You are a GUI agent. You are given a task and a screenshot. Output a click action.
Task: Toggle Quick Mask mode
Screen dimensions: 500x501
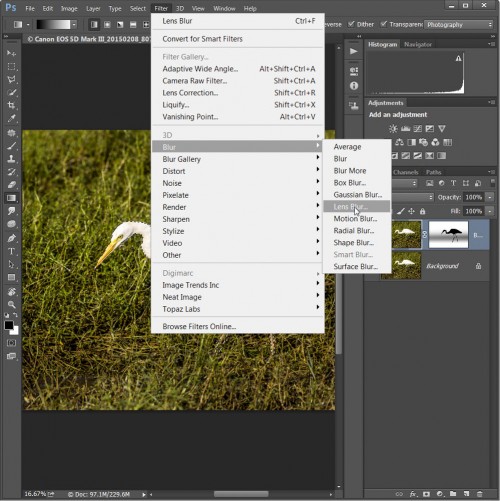pos(11,343)
